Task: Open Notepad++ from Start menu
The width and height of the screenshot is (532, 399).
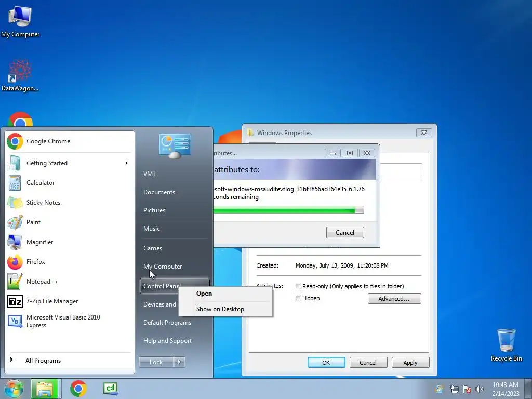Action: (70, 281)
